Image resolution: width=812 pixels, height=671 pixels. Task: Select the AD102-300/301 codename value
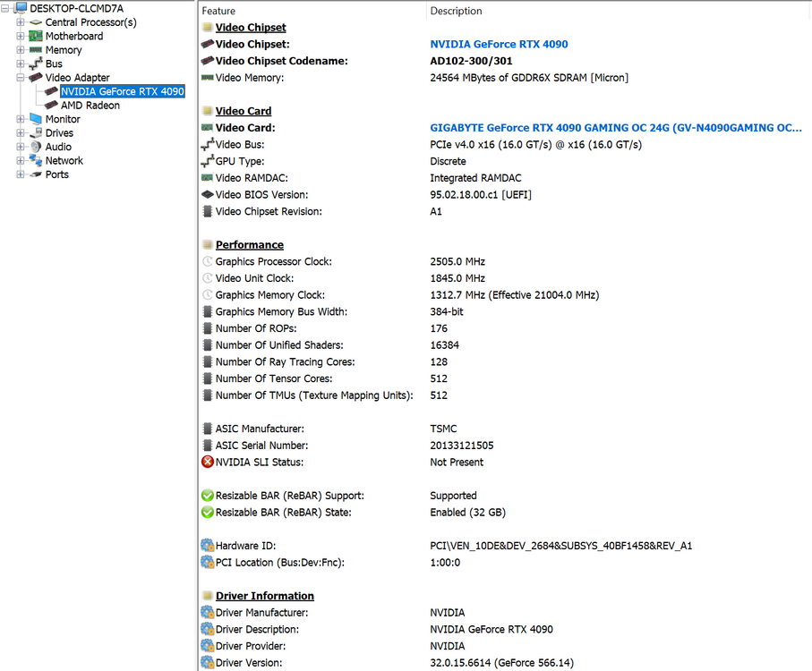tap(471, 61)
